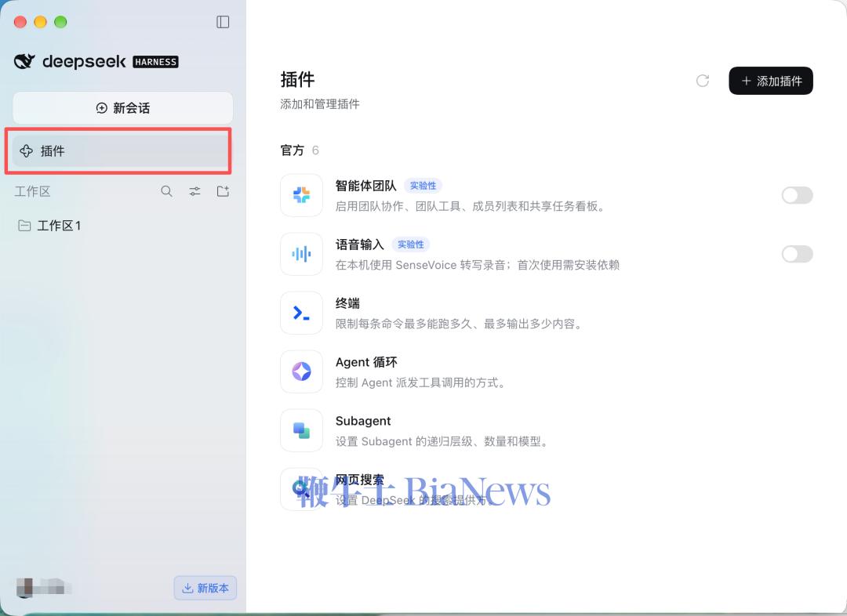
Task: Refresh the plugin list
Action: (x=702, y=81)
